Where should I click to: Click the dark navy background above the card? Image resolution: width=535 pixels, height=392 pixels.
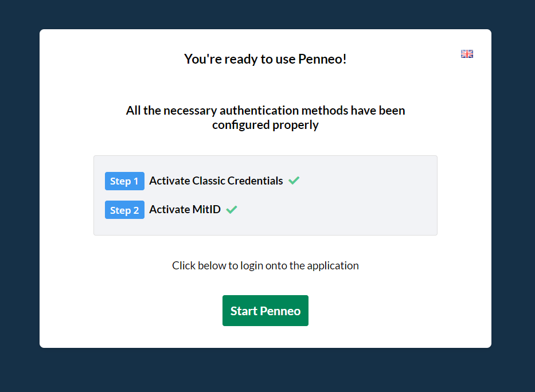[x=265, y=14]
